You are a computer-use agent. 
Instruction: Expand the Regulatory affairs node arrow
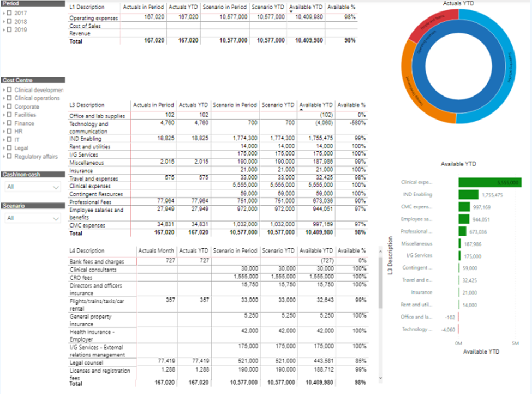click(x=5, y=157)
